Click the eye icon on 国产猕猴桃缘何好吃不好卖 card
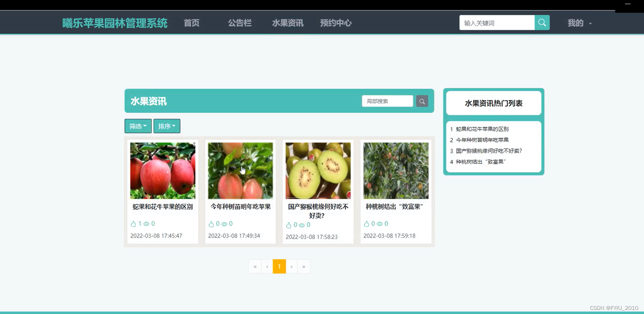 click(302, 225)
